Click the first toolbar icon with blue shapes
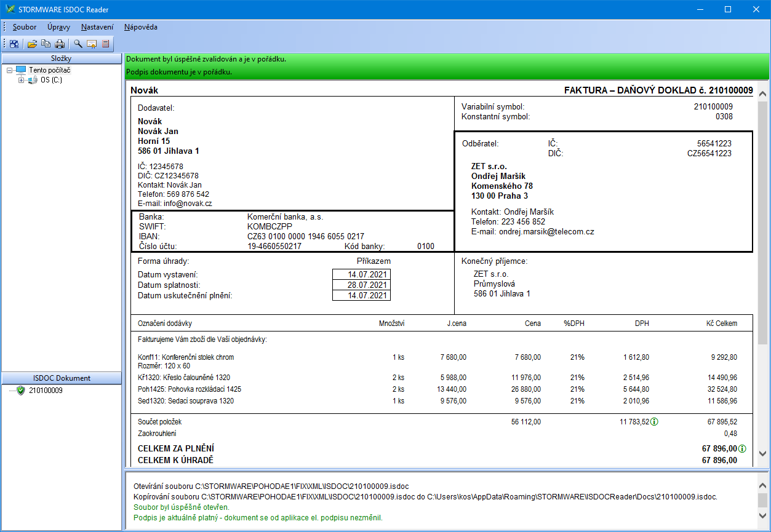771x532 pixels. click(x=14, y=44)
